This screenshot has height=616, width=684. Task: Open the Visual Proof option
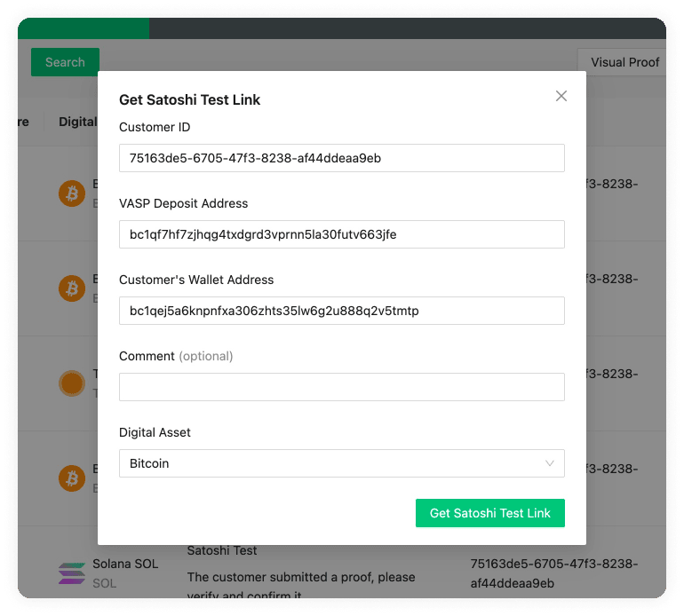pos(625,62)
